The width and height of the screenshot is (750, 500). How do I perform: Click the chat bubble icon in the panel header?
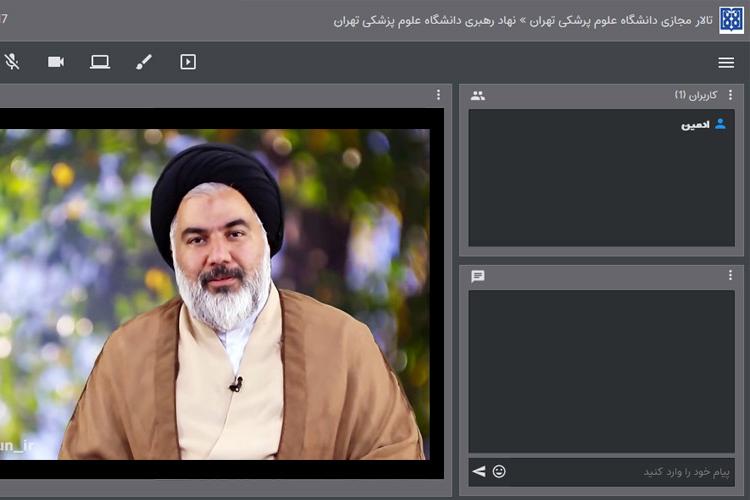click(478, 276)
